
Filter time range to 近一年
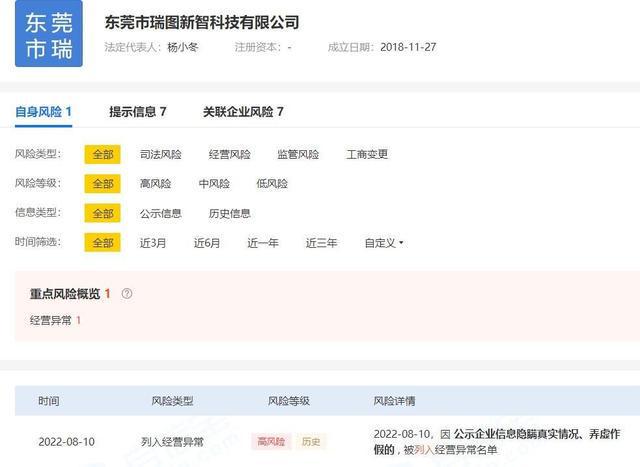[263, 243]
